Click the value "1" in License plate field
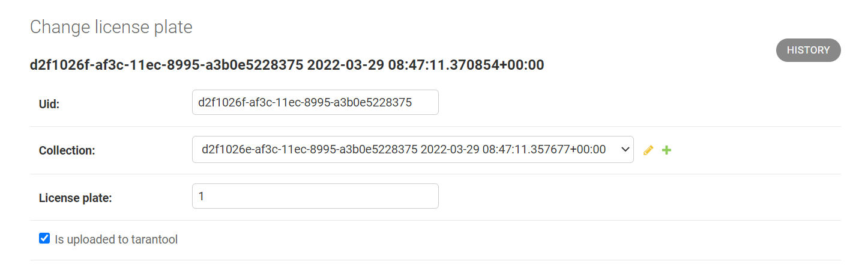The height and width of the screenshot is (270, 868). (x=202, y=196)
